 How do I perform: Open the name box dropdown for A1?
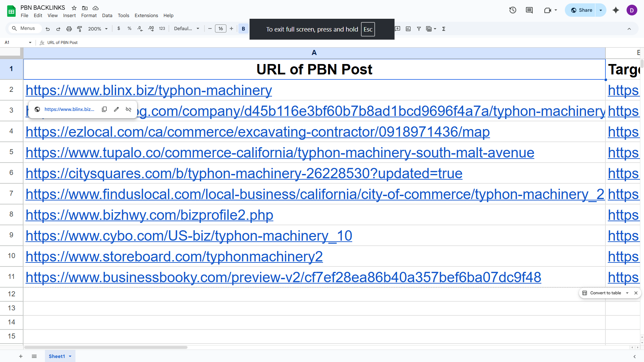pyautogui.click(x=30, y=43)
